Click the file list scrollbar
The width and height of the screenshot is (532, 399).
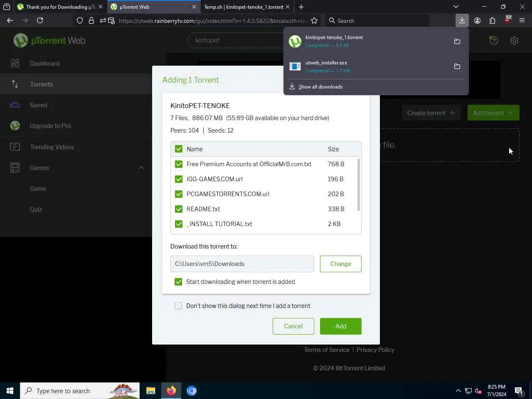(359, 185)
